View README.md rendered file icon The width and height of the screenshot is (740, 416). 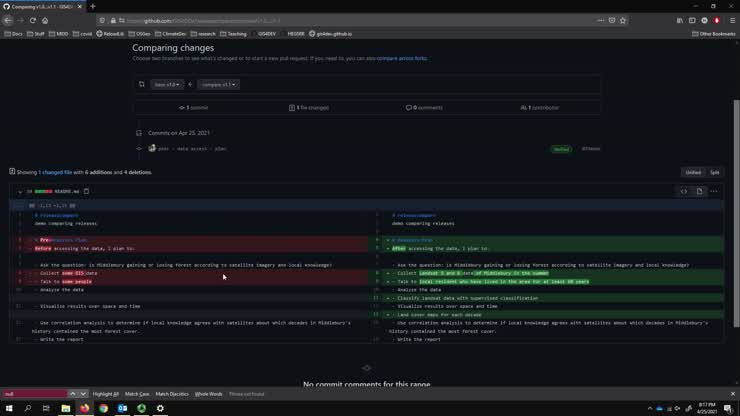click(699, 191)
